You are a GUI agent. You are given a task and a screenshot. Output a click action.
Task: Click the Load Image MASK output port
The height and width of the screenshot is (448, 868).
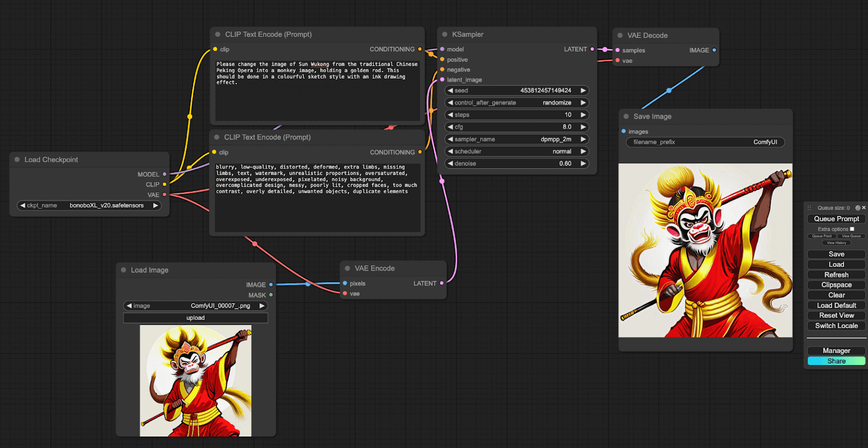click(x=271, y=295)
